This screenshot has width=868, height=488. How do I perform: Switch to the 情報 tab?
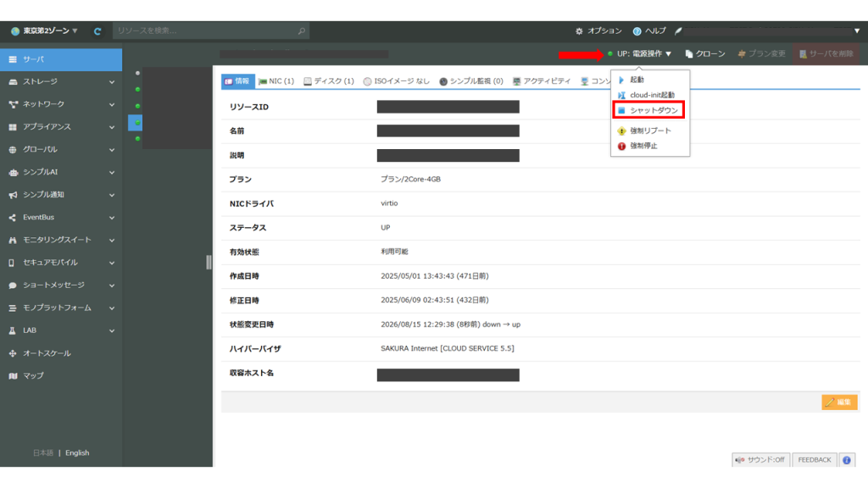pyautogui.click(x=237, y=81)
